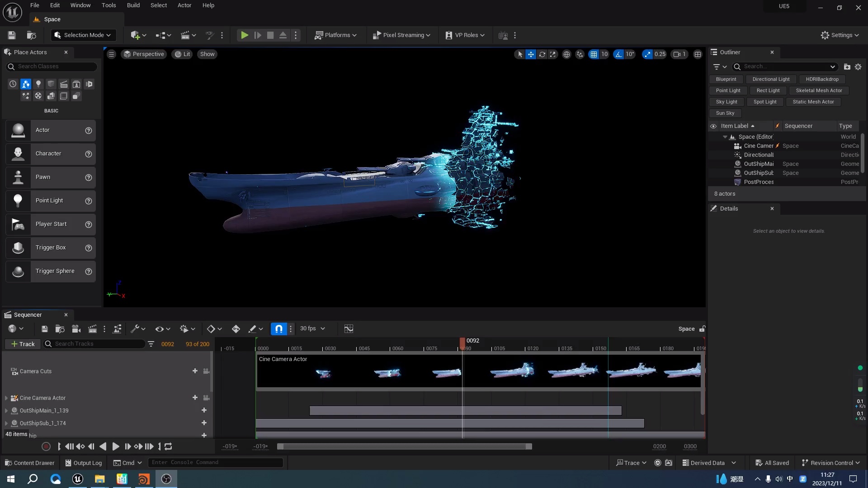Select the Point Light in Place Actors

click(50, 201)
